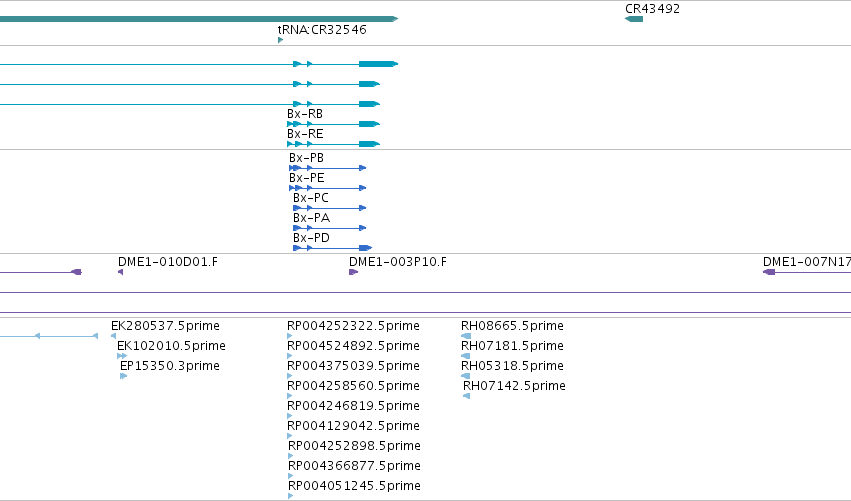Viewport: 851px width, 501px height.
Task: Select the RP004524892.5prime arrow marker
Action: (x=289, y=356)
